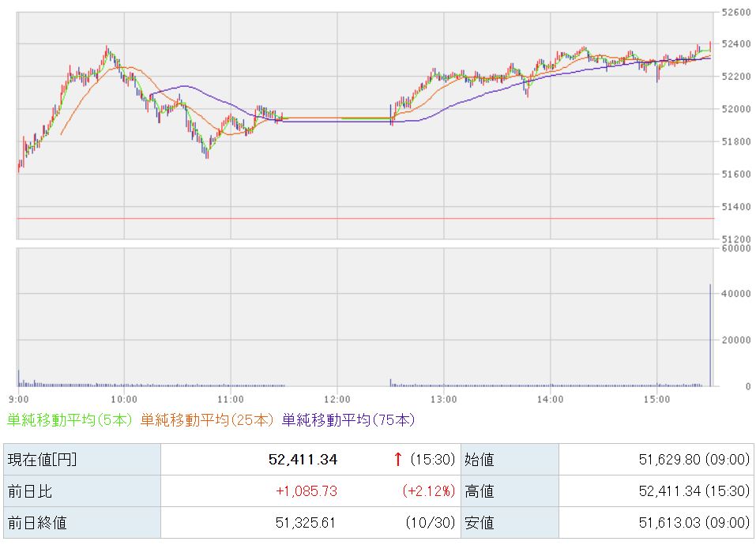Click the orange 単純移動平均(25本) legend label
Viewport: 756px width, 545px height.
point(207,420)
